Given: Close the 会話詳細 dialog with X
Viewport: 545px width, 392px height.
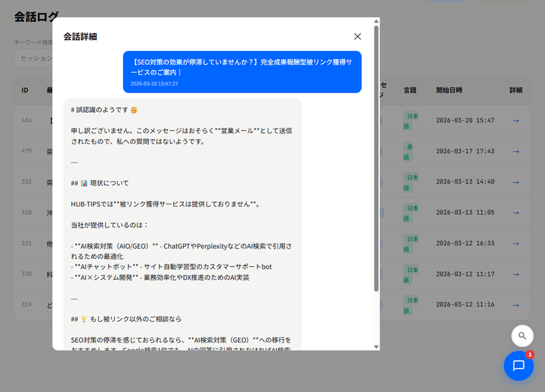Looking at the screenshot, I should click(x=357, y=36).
